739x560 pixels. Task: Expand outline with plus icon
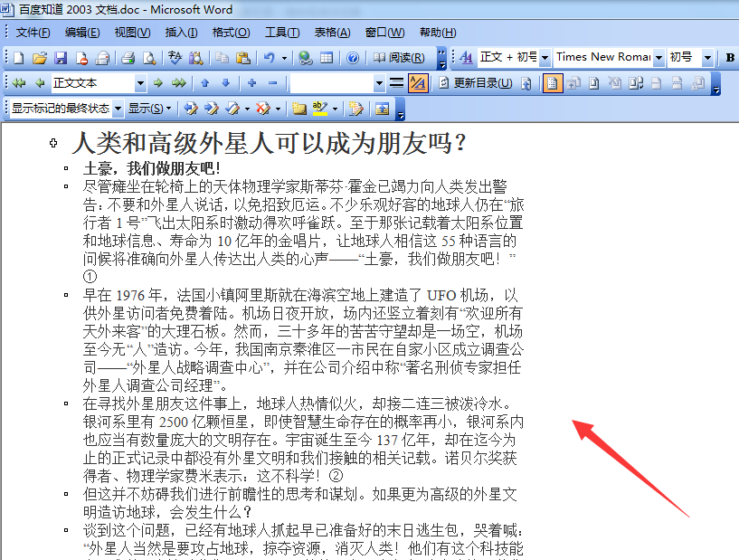pyautogui.click(x=251, y=83)
